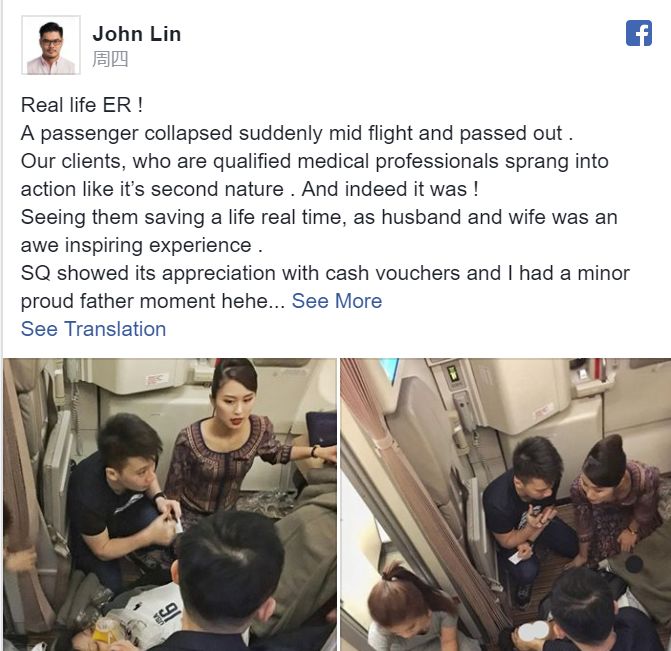
Task: Click the exit sign light in right photo
Action: tap(452, 373)
